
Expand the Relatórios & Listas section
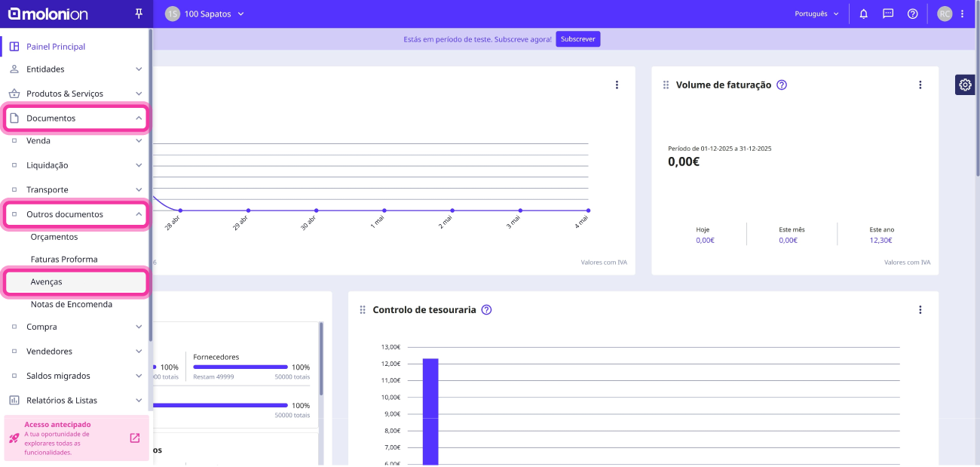(x=75, y=401)
